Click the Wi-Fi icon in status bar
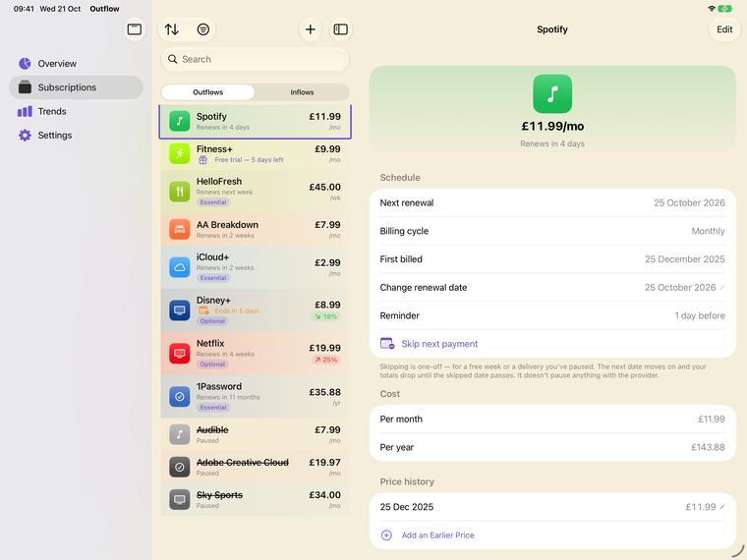The height and width of the screenshot is (560, 747). click(x=712, y=9)
